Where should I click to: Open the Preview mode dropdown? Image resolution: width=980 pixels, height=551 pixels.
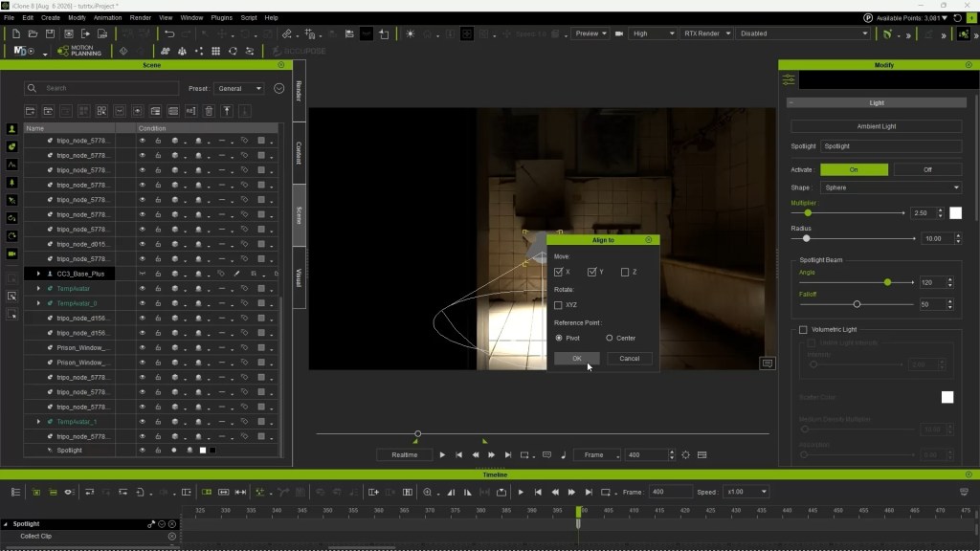pos(590,33)
